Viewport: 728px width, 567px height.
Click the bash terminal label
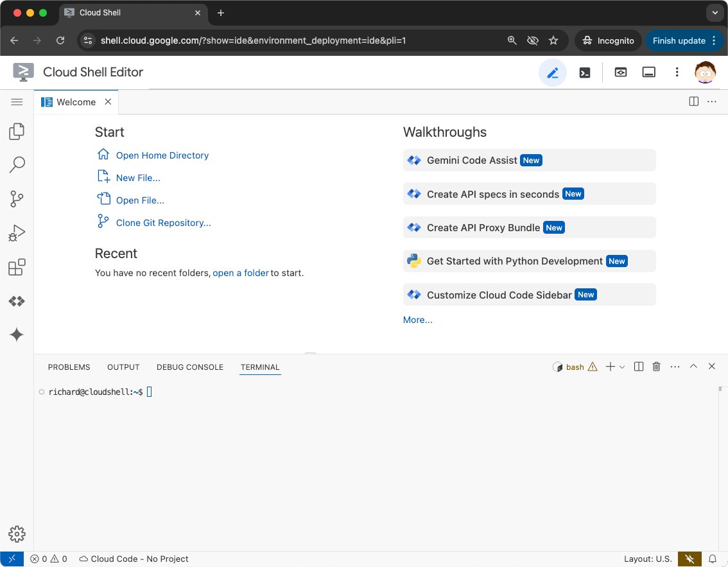coord(575,367)
